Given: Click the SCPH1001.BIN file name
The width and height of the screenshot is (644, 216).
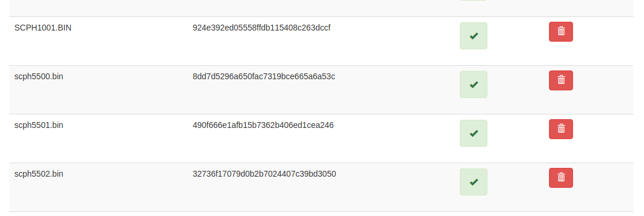Looking at the screenshot, I should [43, 28].
